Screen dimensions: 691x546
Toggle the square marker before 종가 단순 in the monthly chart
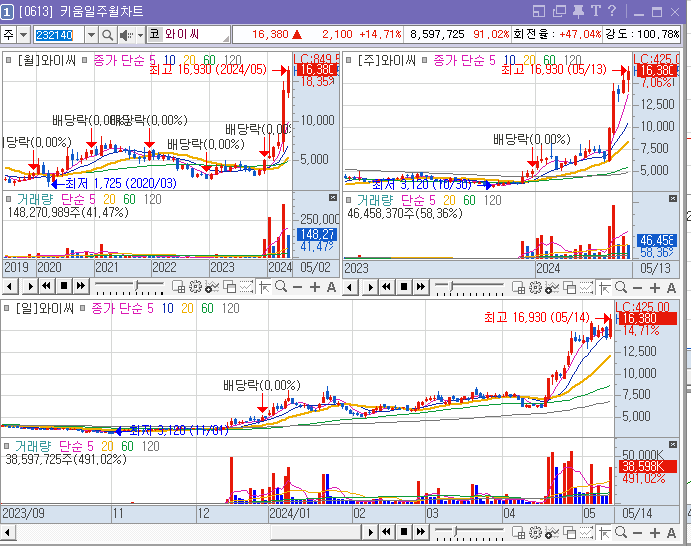pyautogui.click(x=85, y=60)
